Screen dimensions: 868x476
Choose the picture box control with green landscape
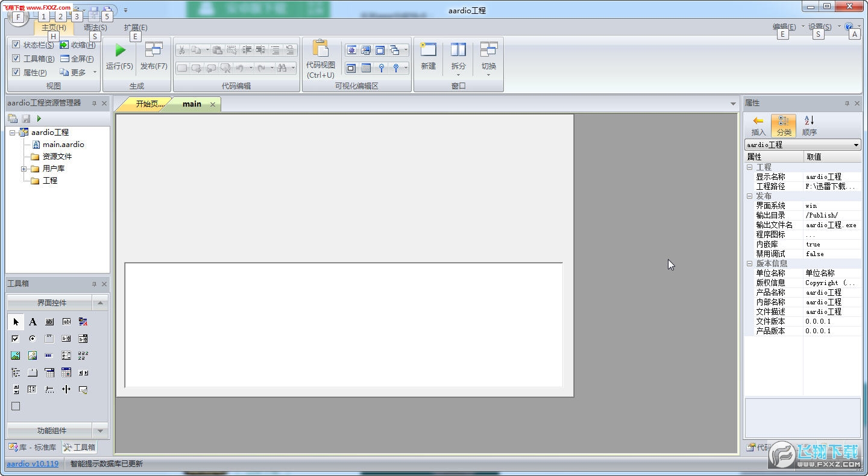pos(16,355)
